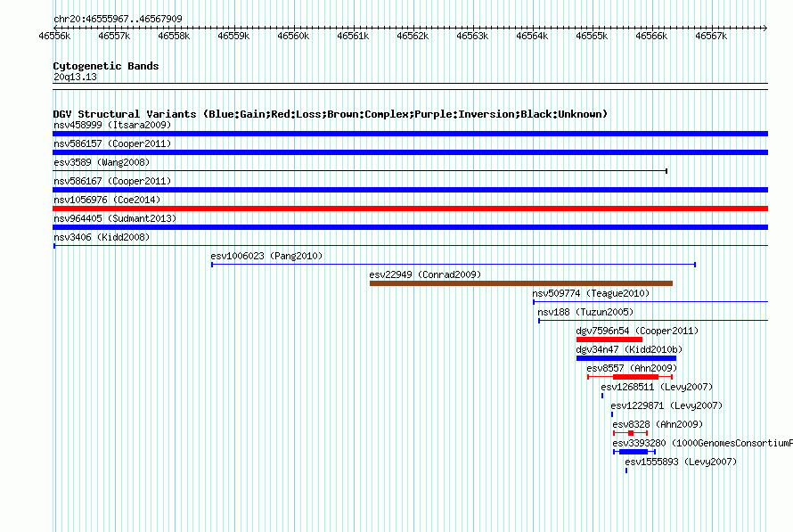Click the red dgv7596n54 (Cooper2011) bar
Screen dimensions: 793x532
(609, 340)
